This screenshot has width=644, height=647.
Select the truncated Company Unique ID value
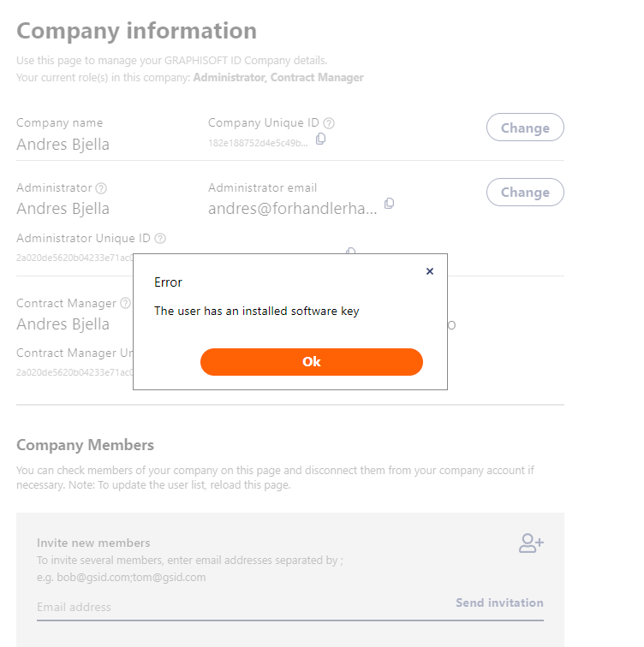point(257,143)
